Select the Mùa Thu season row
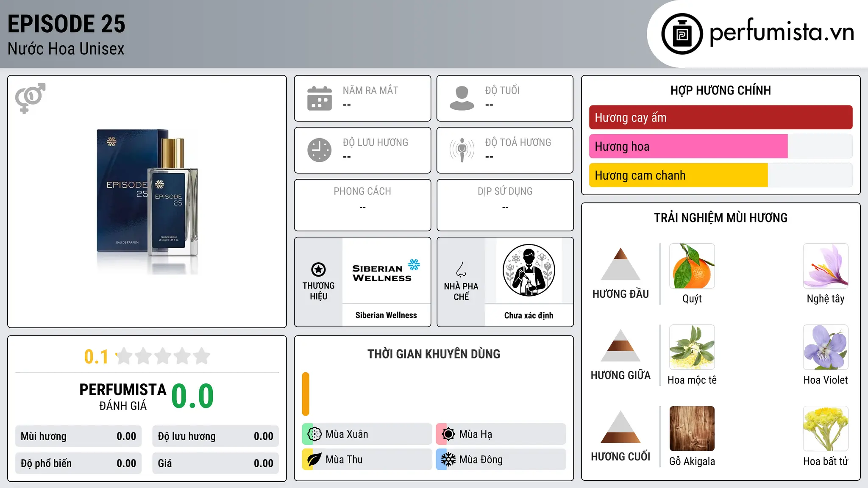868x488 pixels. (x=367, y=460)
